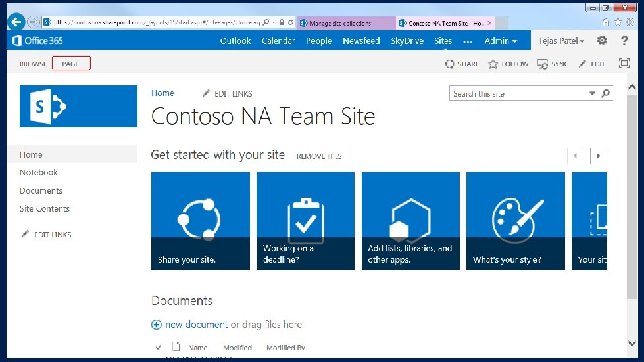Click the lock security icon in the address bar
This screenshot has width=644, height=362.
pyautogui.click(x=282, y=22)
